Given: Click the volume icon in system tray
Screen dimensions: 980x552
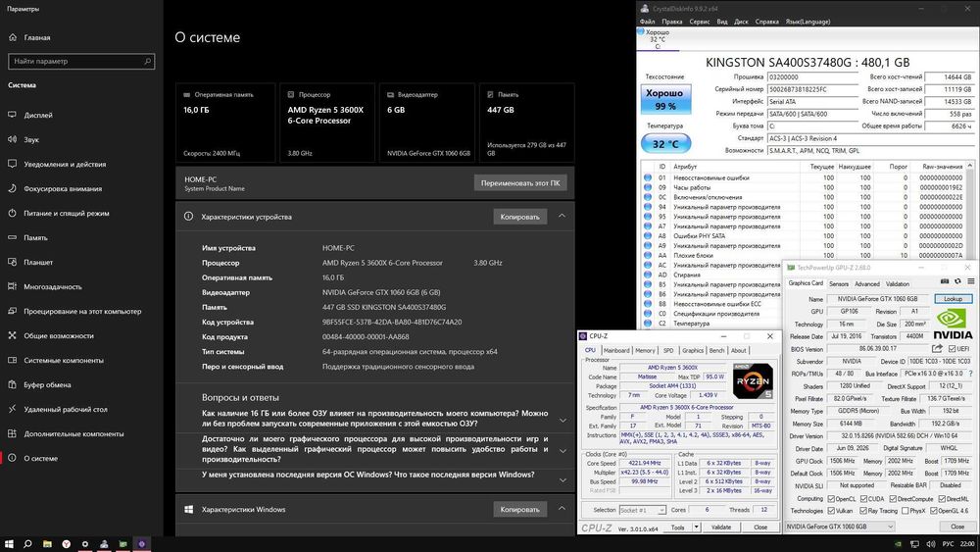Looking at the screenshot, I should [931, 544].
